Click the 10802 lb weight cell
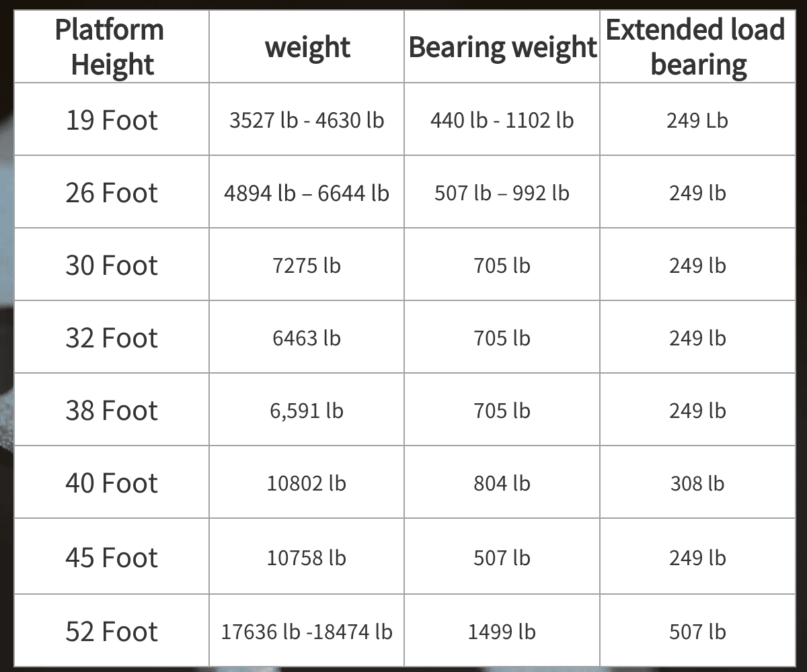Image resolution: width=807 pixels, height=672 pixels. 307,483
